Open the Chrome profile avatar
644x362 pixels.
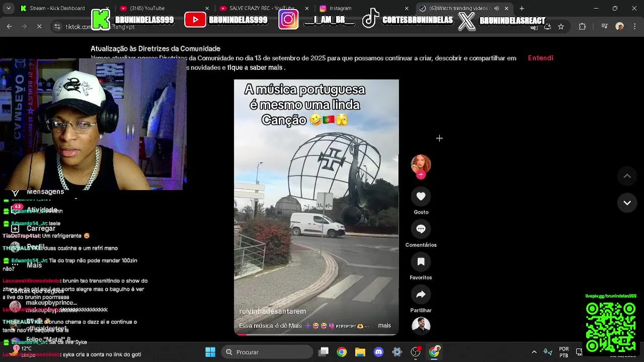point(620,27)
